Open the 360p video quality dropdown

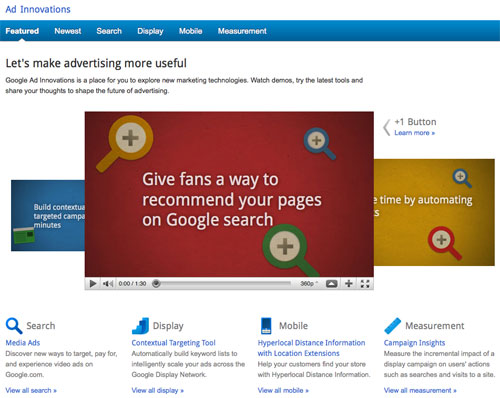coord(309,283)
